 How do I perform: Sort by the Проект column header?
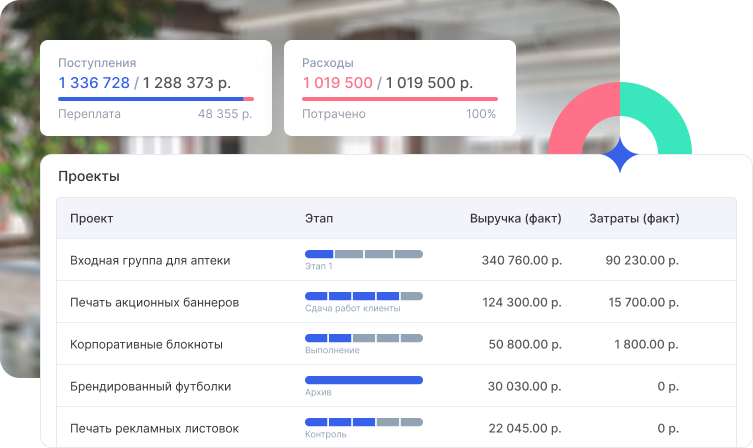pyautogui.click(x=92, y=218)
